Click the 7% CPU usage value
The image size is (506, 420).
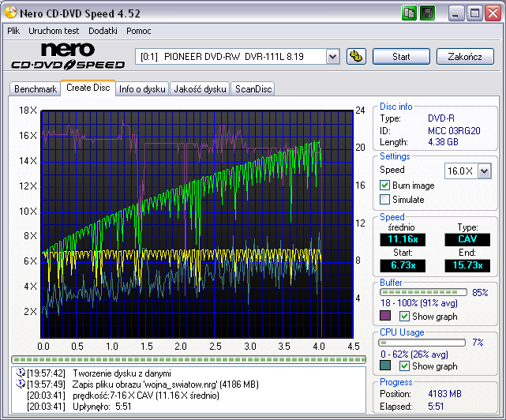coord(478,342)
